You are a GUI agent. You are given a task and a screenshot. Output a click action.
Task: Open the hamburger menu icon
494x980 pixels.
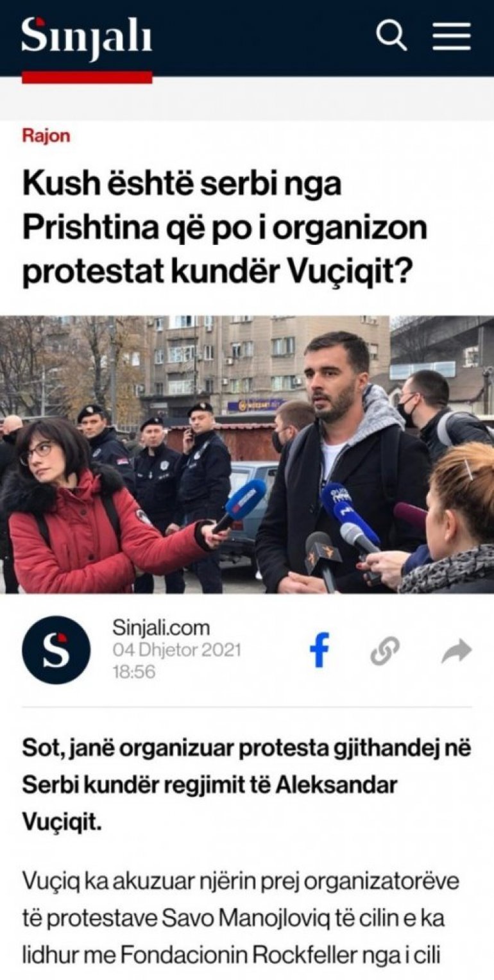click(x=452, y=36)
